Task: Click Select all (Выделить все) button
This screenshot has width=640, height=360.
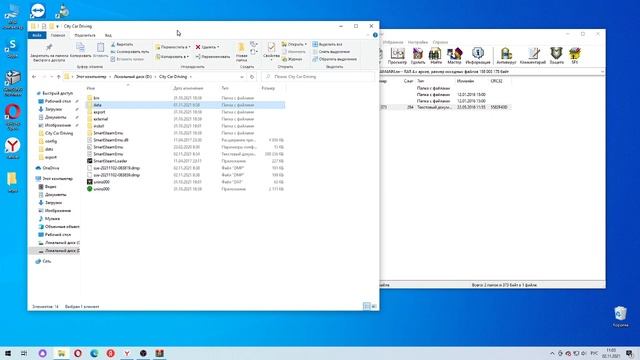Action: tap(327, 44)
